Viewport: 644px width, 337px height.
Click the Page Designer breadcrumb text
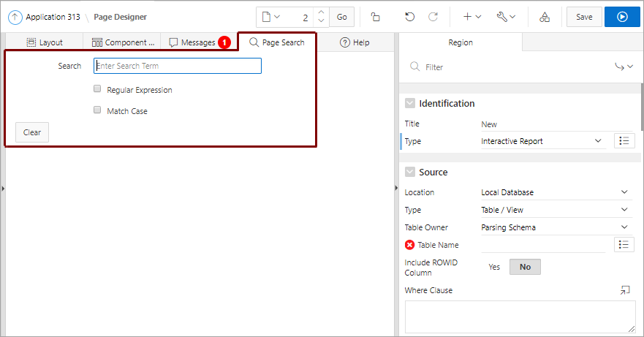point(120,17)
